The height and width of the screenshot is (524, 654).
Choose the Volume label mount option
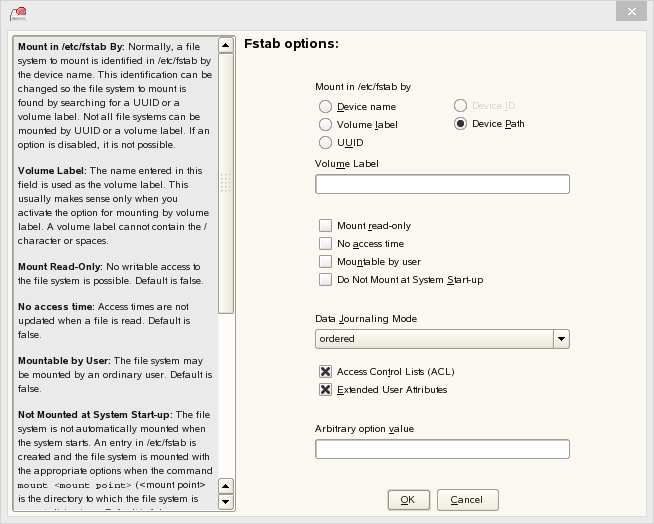[x=325, y=125]
